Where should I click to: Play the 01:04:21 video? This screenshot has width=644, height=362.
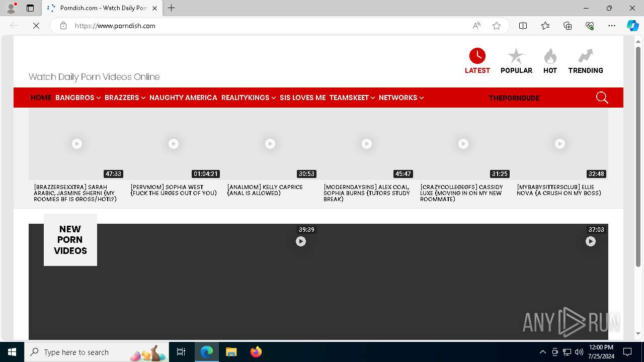pos(174,144)
